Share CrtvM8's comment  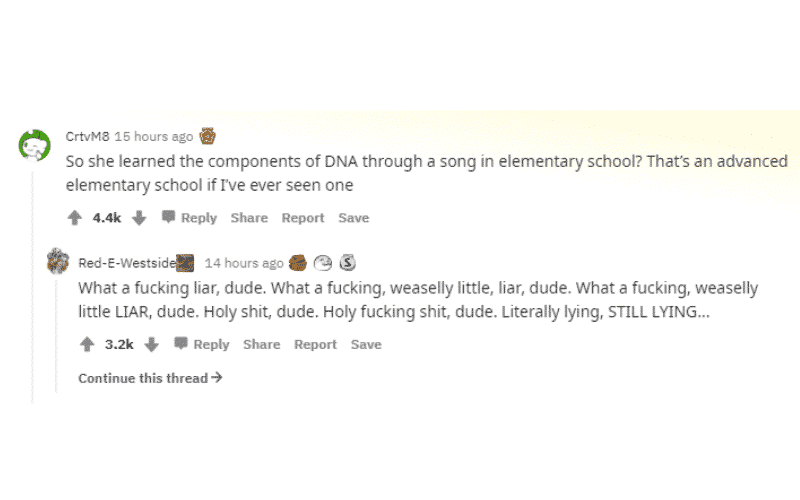click(x=249, y=218)
